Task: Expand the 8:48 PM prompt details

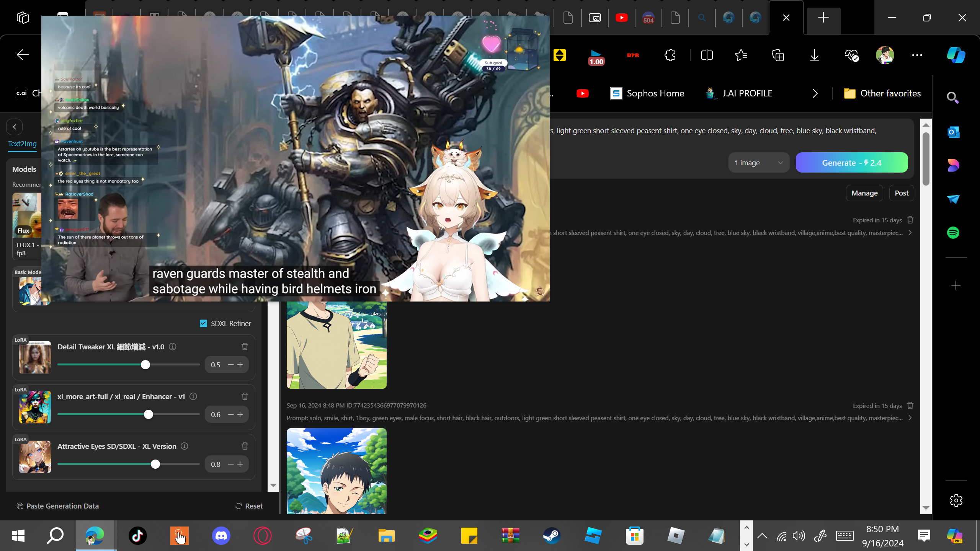Action: pos(910,418)
